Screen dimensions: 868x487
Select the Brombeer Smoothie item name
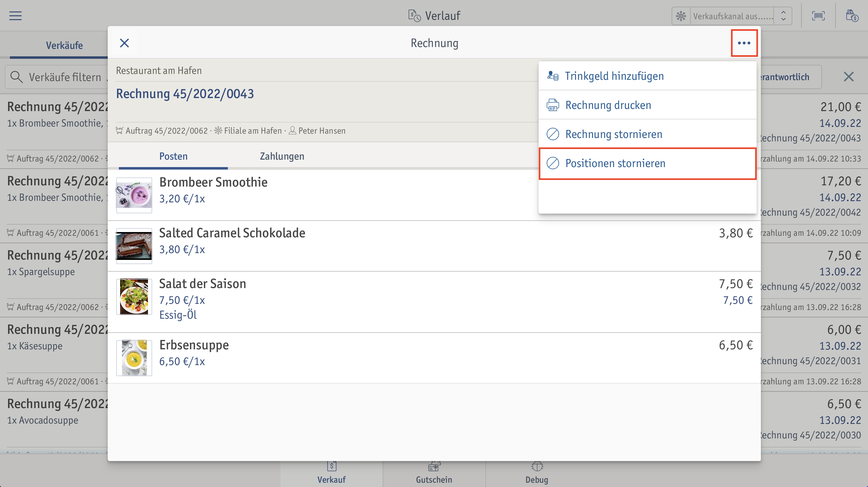coord(213,182)
